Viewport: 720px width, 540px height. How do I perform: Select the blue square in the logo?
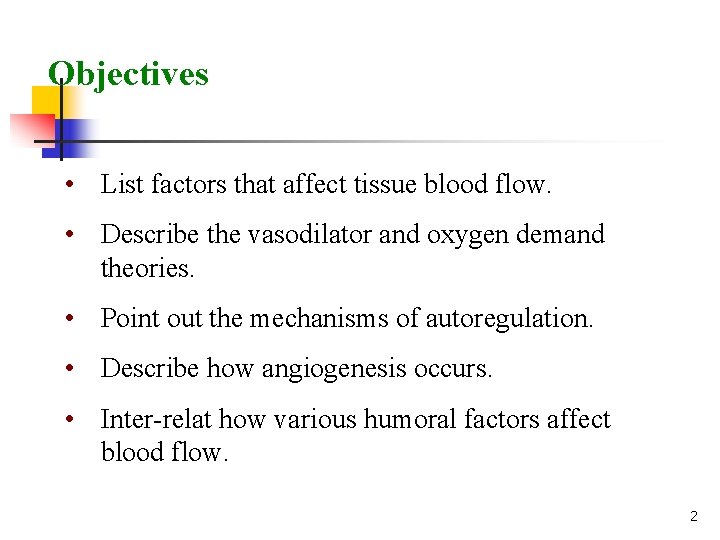tap(68, 139)
